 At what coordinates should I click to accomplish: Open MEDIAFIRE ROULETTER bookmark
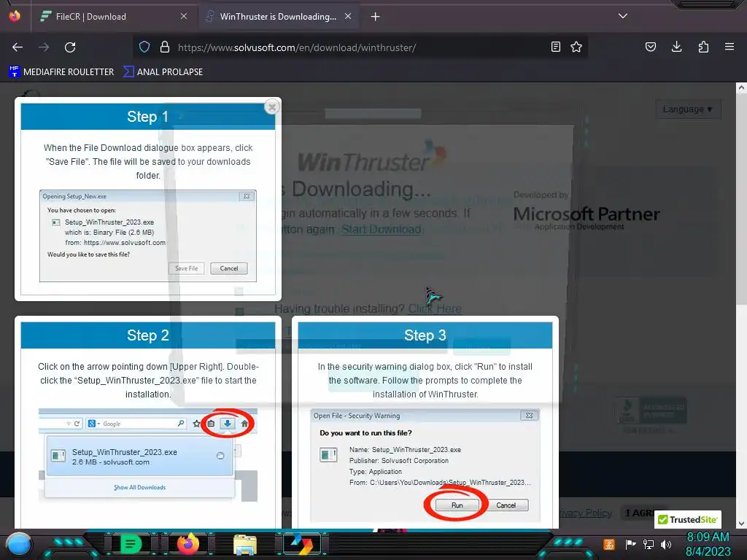coord(61,72)
